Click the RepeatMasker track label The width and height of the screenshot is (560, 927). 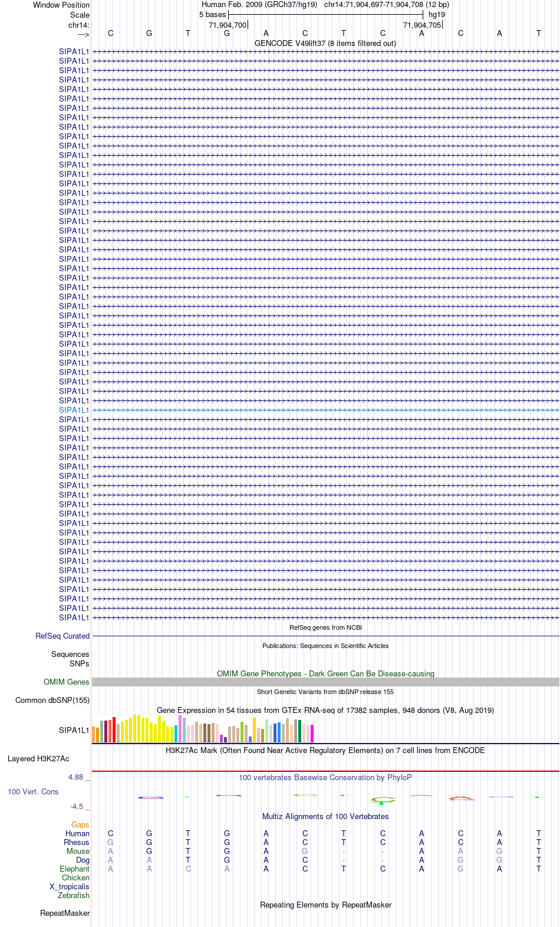pos(65,913)
